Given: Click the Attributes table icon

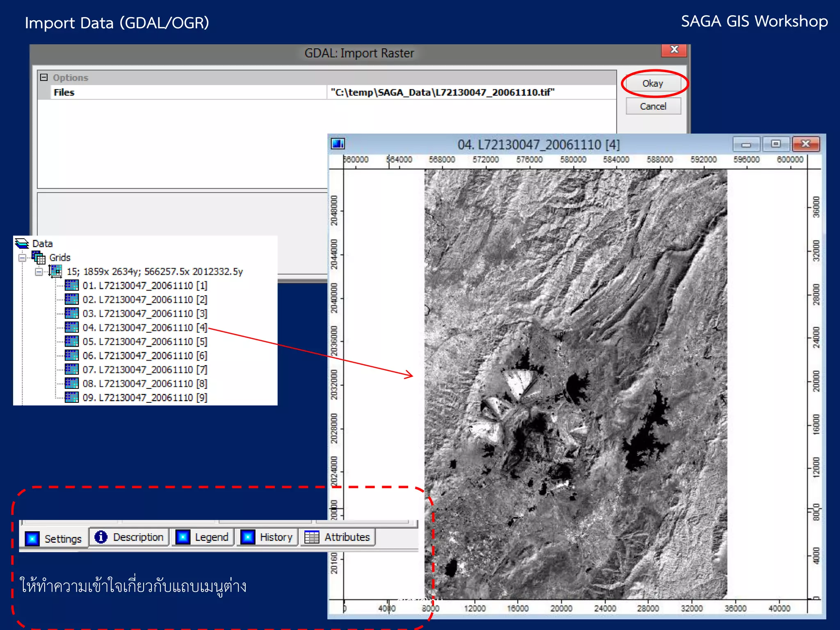Looking at the screenshot, I should tap(312, 537).
